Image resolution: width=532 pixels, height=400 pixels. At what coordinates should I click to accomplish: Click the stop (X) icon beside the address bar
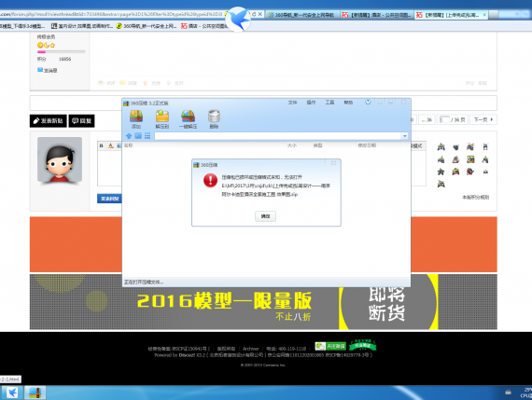tap(259, 14)
